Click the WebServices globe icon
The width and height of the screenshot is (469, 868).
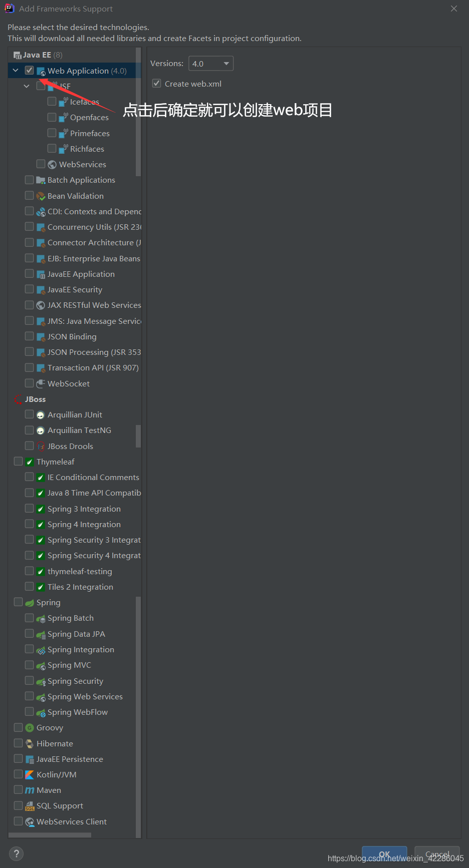52,165
